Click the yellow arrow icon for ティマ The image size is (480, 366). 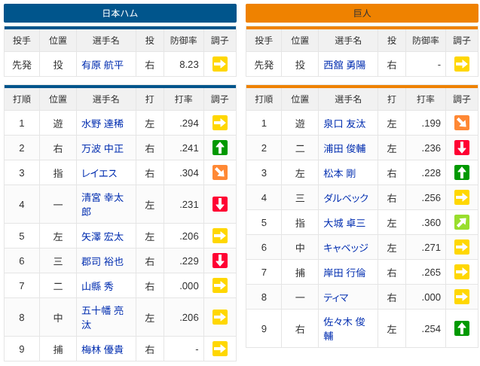click(462, 297)
